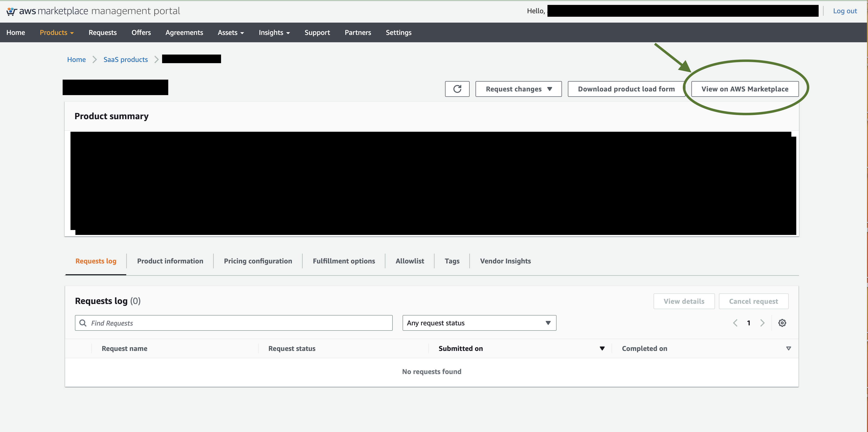Open the Fulfillment options tab
The width and height of the screenshot is (868, 432).
344,261
